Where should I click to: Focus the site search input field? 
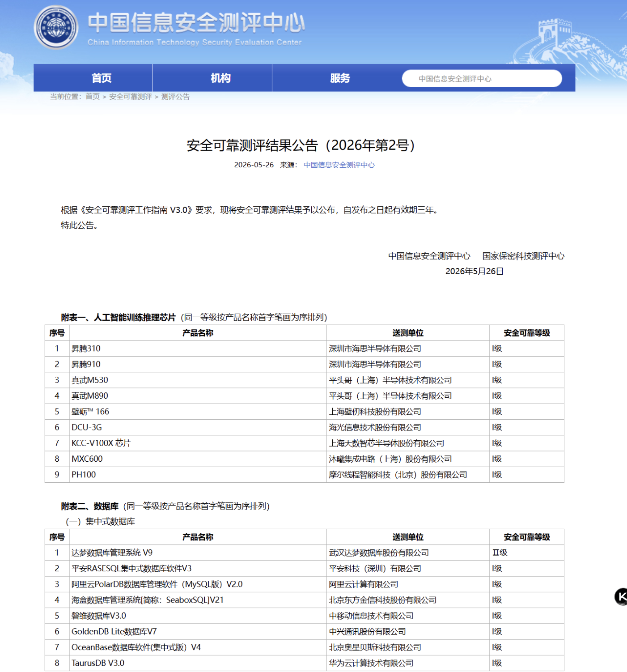(482, 79)
